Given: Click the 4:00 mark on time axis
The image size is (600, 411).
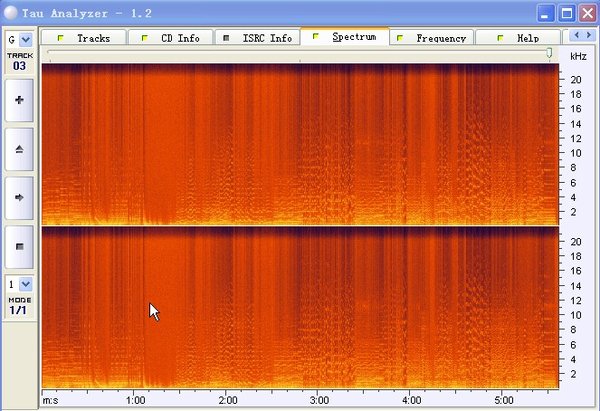Looking at the screenshot, I should [412, 400].
